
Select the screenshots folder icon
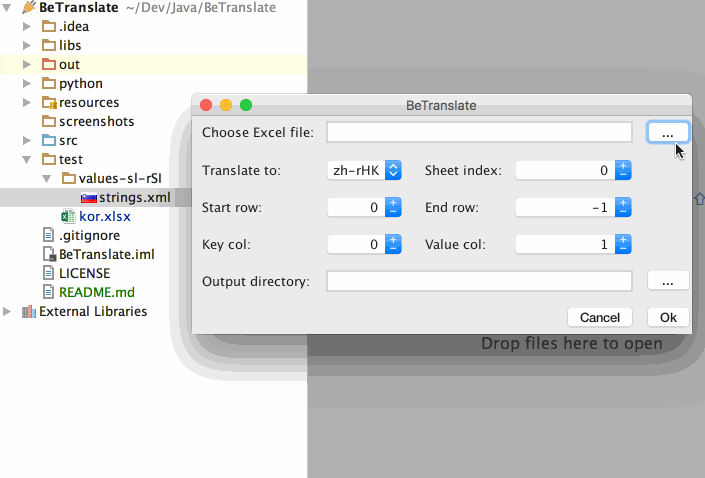pyautogui.click(x=49, y=121)
